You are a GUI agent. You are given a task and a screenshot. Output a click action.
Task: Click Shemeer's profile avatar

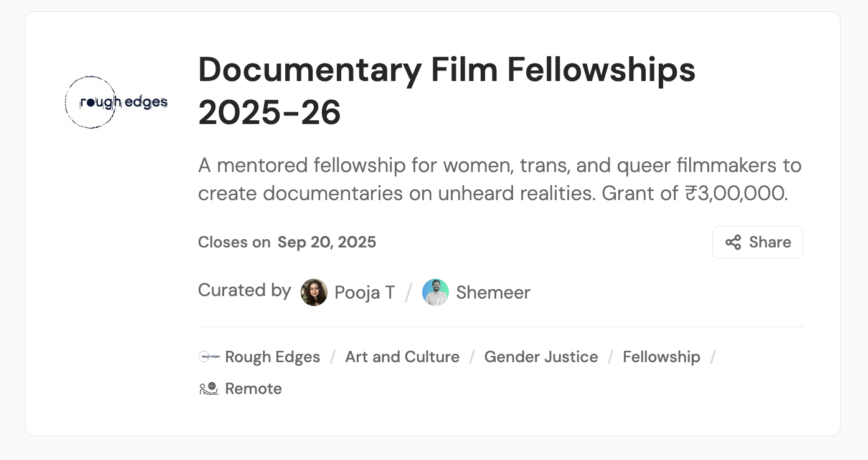(435, 292)
